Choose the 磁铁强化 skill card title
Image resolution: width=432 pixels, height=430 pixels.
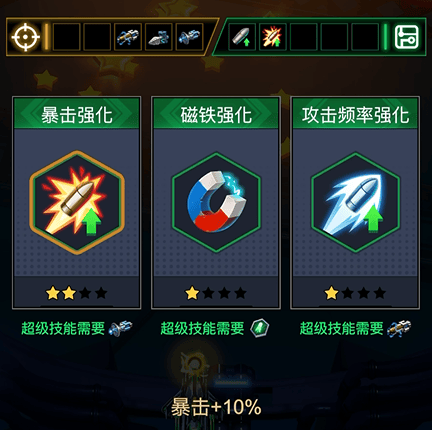[x=216, y=115]
